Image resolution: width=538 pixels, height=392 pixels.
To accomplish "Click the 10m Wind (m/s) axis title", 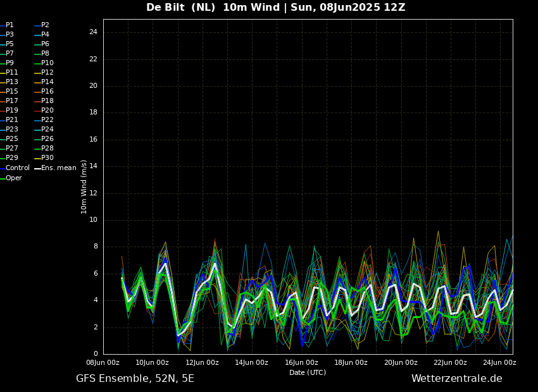I will pyautogui.click(x=84, y=187).
